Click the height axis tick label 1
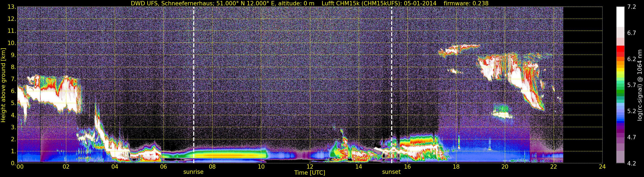 tap(13, 151)
